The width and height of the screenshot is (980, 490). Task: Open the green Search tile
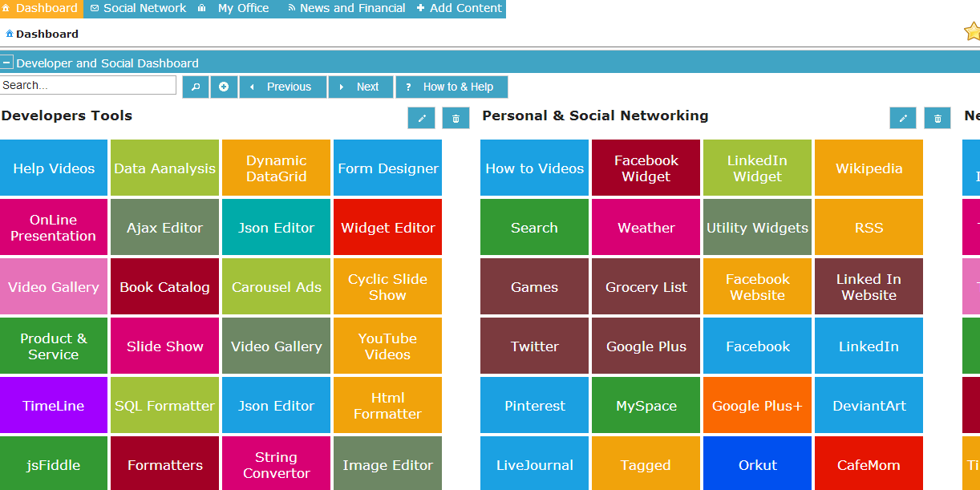point(534,227)
